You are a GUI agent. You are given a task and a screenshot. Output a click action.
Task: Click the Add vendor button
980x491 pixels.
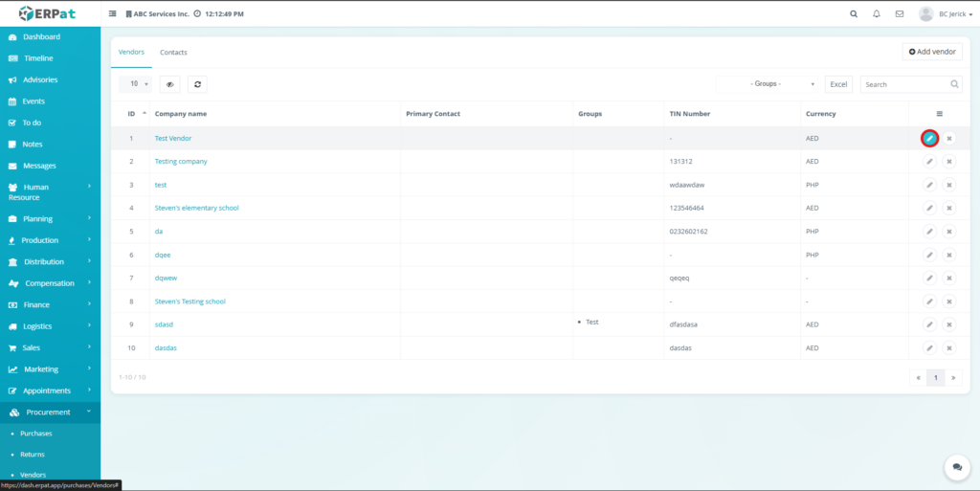932,52
